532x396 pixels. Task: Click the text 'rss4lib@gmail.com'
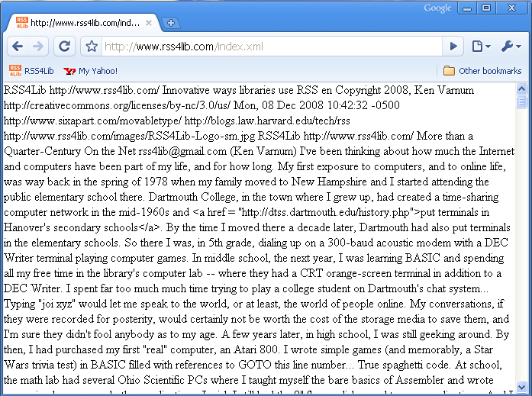182,151
